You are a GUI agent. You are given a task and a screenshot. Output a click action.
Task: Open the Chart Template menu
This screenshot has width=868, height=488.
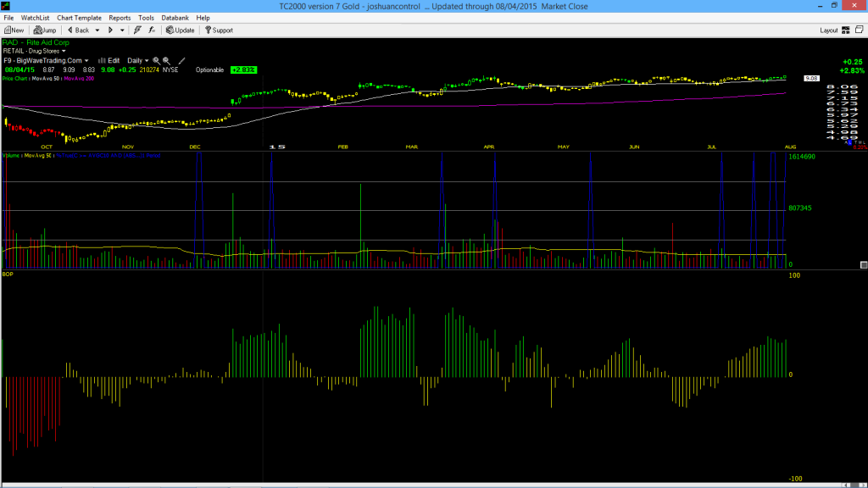79,18
